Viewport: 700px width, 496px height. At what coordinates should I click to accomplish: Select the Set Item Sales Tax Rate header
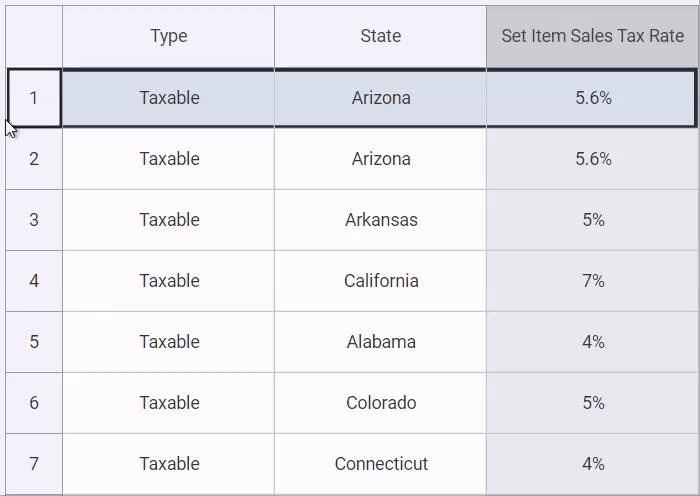coord(592,36)
